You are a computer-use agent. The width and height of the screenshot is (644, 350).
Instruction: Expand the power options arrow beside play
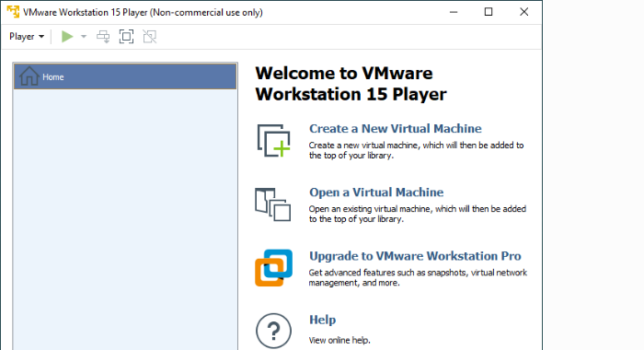point(84,37)
